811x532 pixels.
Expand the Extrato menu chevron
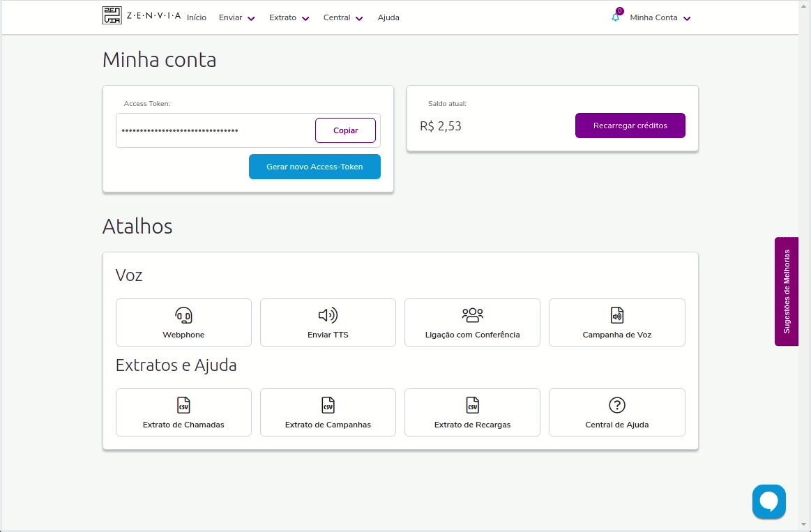click(x=305, y=19)
